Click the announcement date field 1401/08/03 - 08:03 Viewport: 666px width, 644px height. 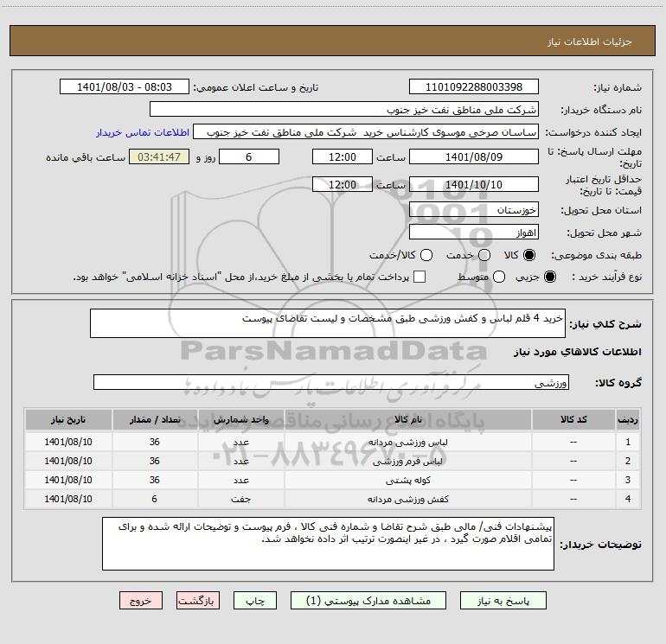(x=125, y=87)
